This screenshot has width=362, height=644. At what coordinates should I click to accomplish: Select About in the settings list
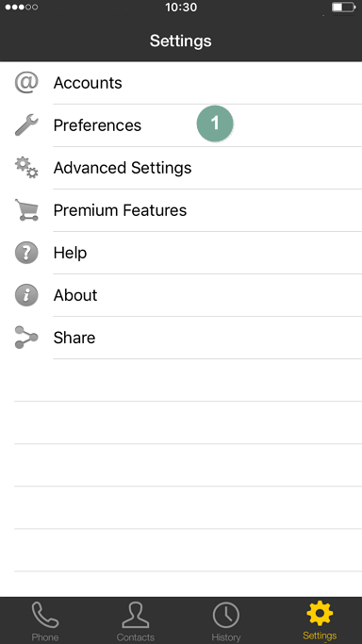click(181, 295)
